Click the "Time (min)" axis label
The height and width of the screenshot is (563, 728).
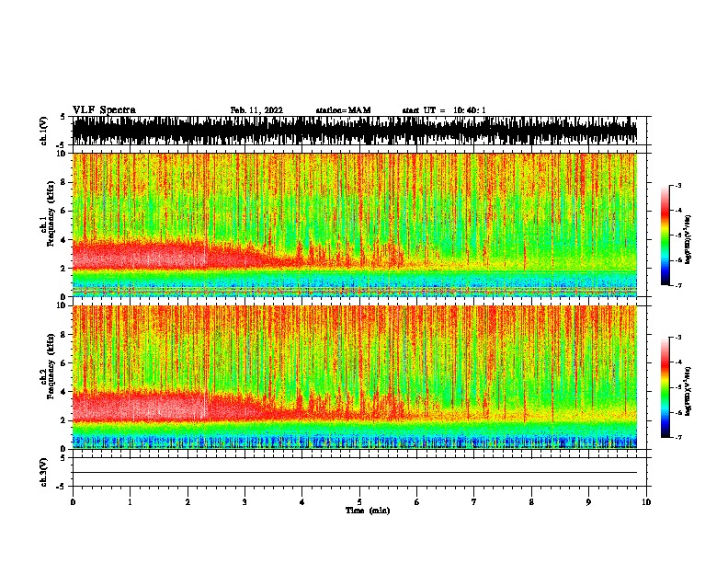[x=368, y=511]
